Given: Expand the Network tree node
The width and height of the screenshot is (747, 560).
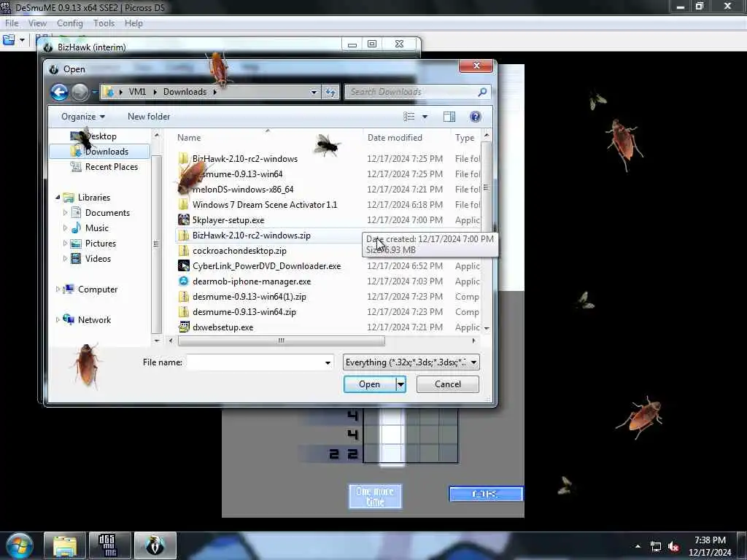Looking at the screenshot, I should tap(58, 319).
